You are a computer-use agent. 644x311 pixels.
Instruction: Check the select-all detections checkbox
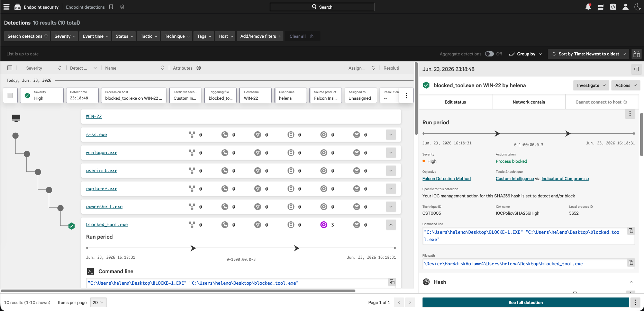(10, 68)
